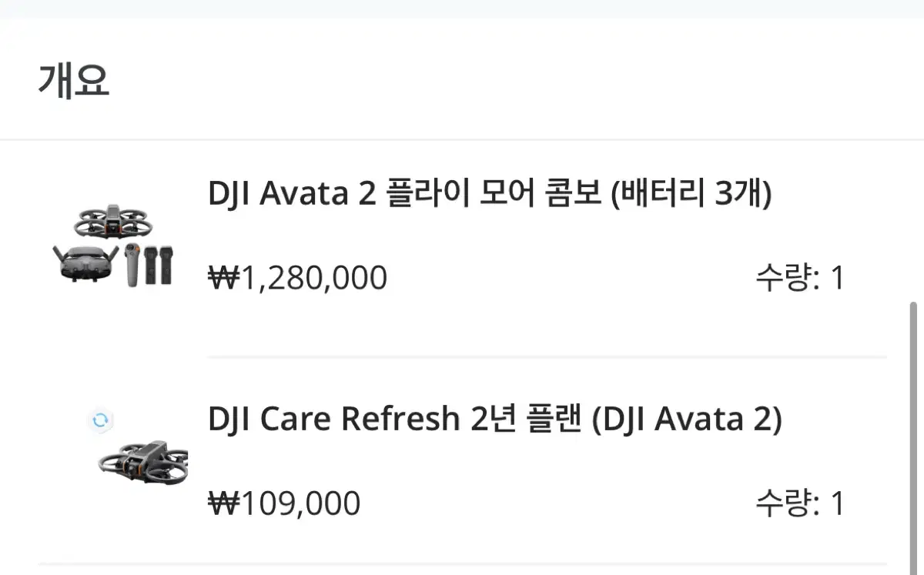Click the Avata 2 drone in the combo image
924x575 pixels.
(x=114, y=222)
